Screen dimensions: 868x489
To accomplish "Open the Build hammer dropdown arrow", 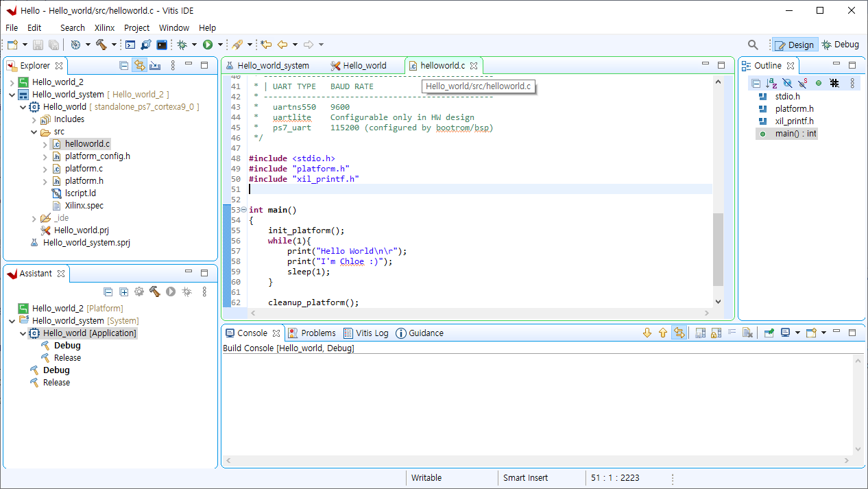I will point(114,45).
